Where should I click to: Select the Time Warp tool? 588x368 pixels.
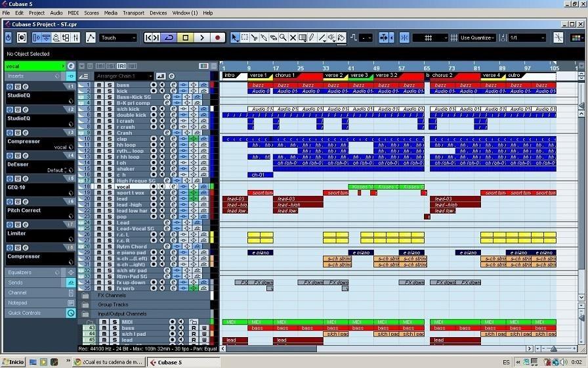click(303, 37)
